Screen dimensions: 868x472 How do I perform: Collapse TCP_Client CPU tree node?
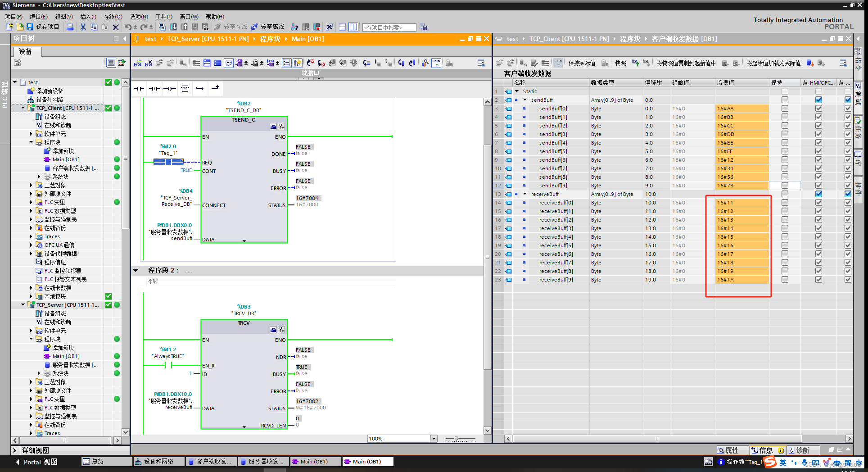point(23,108)
